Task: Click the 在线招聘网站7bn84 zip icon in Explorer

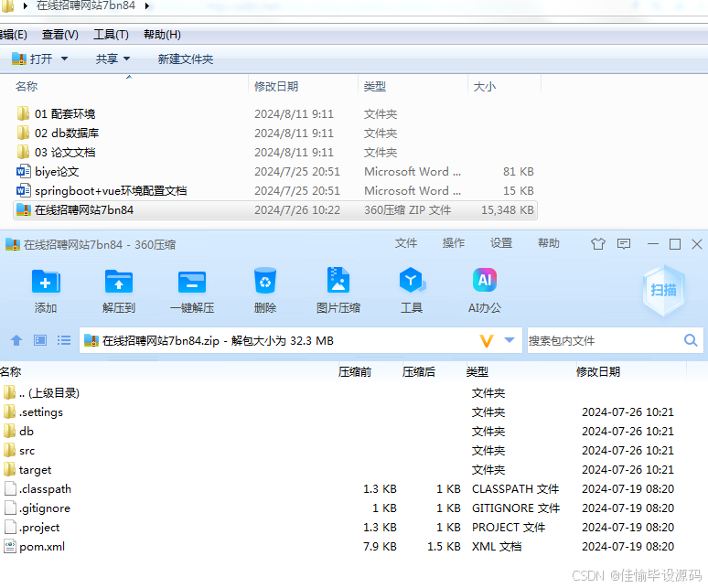Action: point(24,209)
